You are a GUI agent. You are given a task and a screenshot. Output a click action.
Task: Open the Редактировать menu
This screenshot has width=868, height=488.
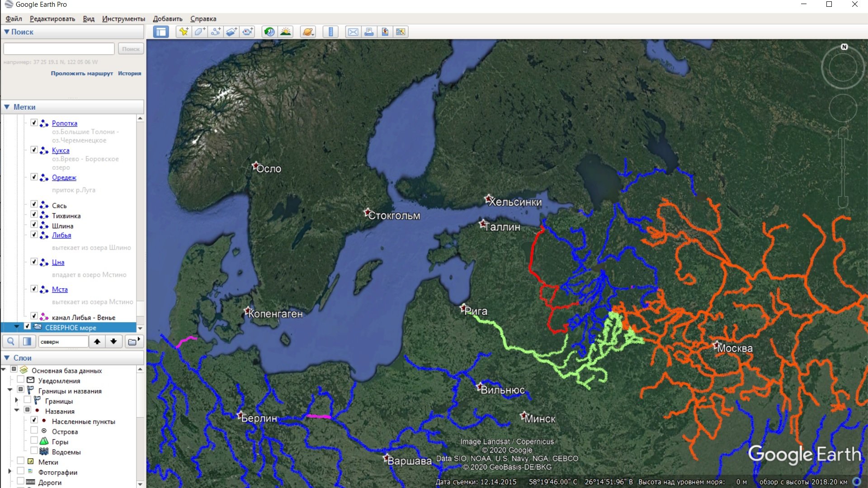(52, 19)
